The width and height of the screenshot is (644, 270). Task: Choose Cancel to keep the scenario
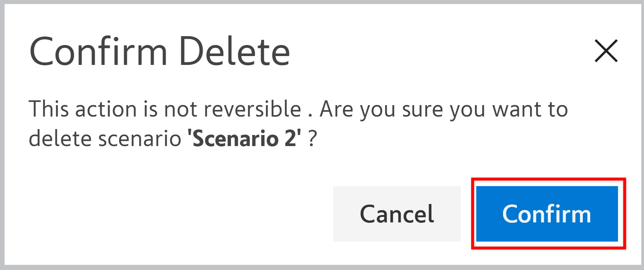coord(397,214)
